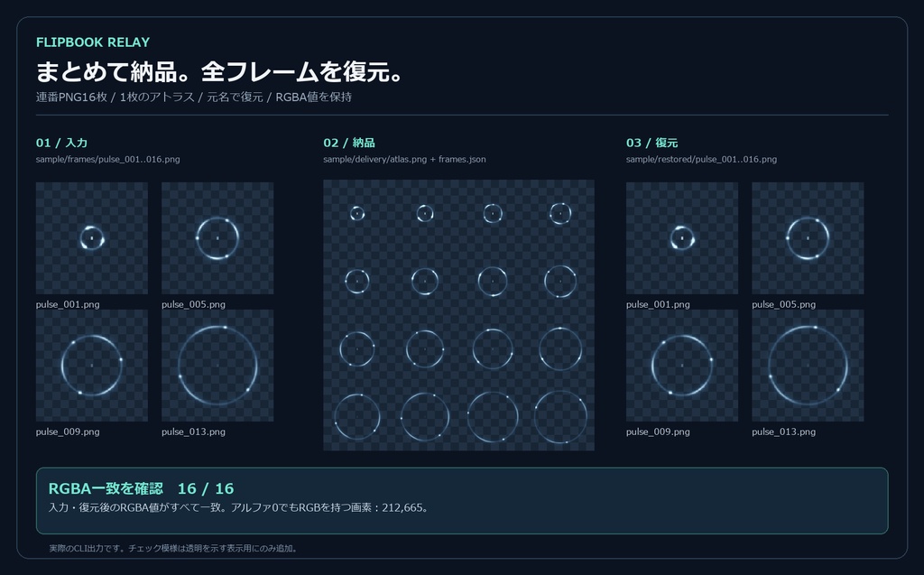The height and width of the screenshot is (575, 924).
Task: Click the path sample/frames/pulse_001..016.png
Action: [x=108, y=159]
